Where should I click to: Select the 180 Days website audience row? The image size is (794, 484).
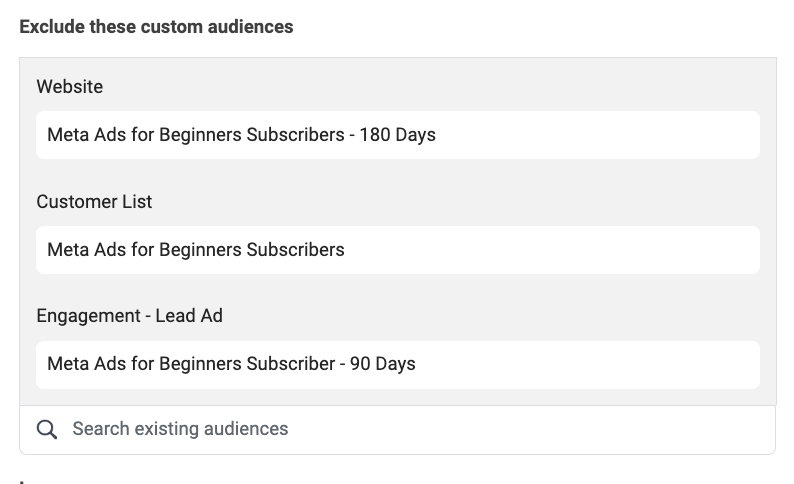(x=398, y=135)
